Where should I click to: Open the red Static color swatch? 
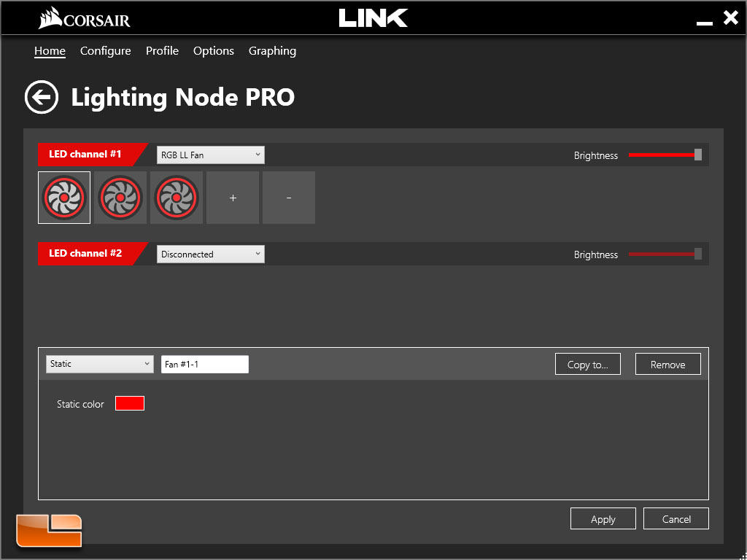pyautogui.click(x=130, y=403)
